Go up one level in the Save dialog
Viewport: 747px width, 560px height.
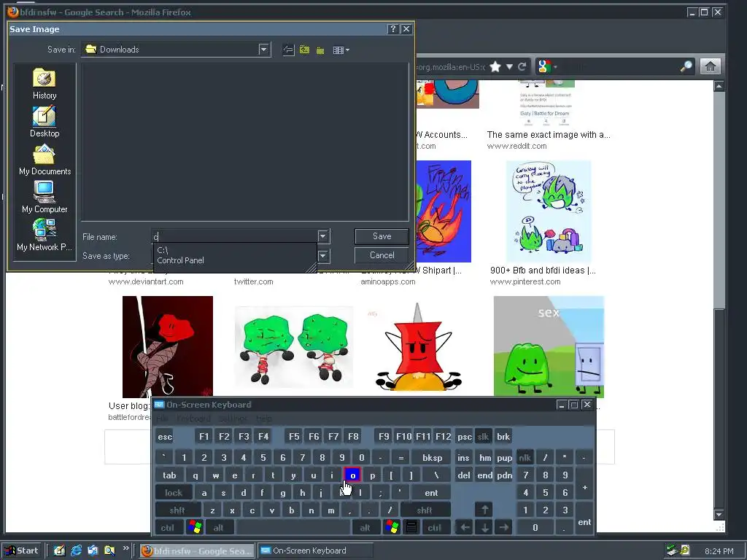pyautogui.click(x=304, y=50)
